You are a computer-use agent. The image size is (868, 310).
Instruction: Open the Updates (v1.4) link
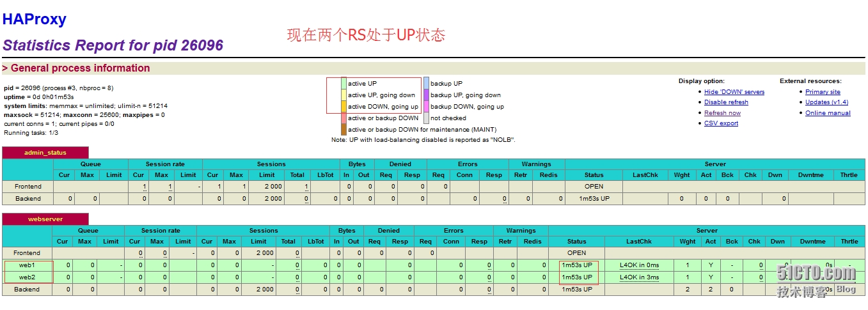click(826, 102)
